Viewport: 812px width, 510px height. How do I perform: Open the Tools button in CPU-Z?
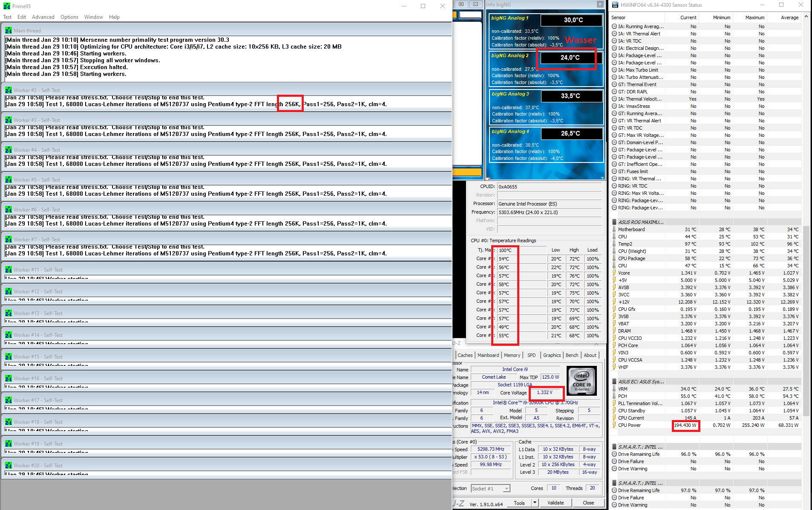pos(519,503)
